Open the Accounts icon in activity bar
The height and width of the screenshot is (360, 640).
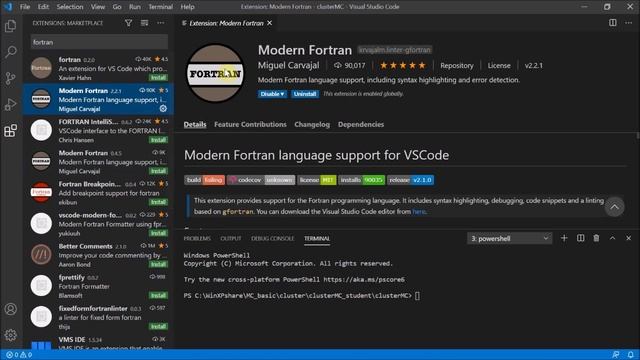pyautogui.click(x=11, y=309)
